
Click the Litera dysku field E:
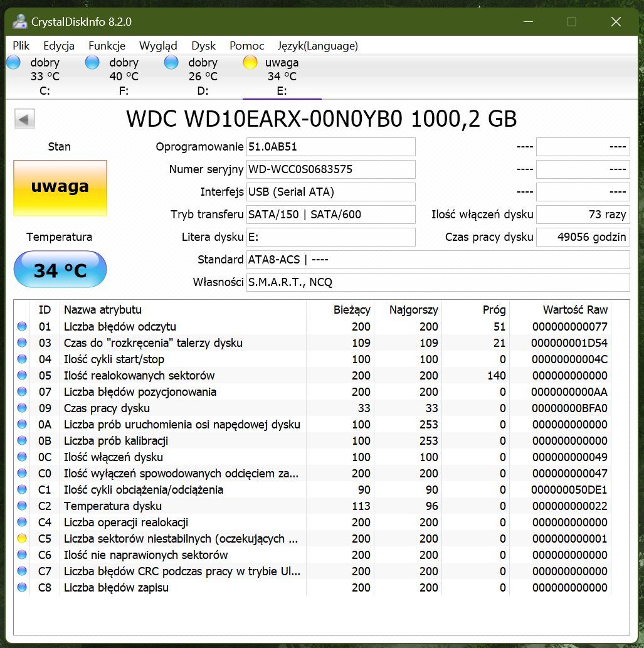click(x=331, y=237)
